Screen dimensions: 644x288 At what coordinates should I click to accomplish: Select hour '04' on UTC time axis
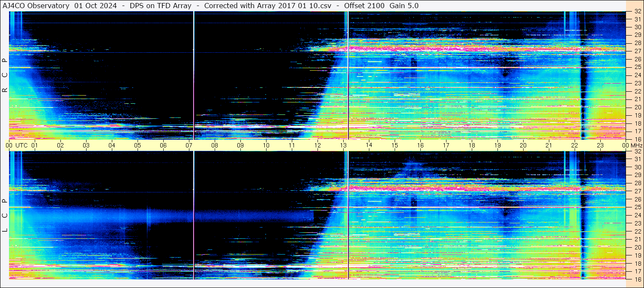(112, 145)
